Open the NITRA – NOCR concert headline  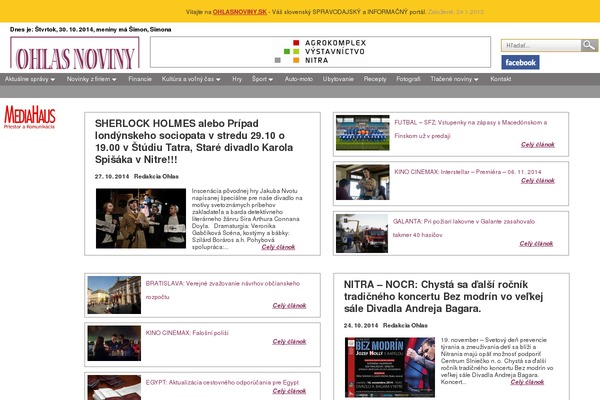coord(443,297)
